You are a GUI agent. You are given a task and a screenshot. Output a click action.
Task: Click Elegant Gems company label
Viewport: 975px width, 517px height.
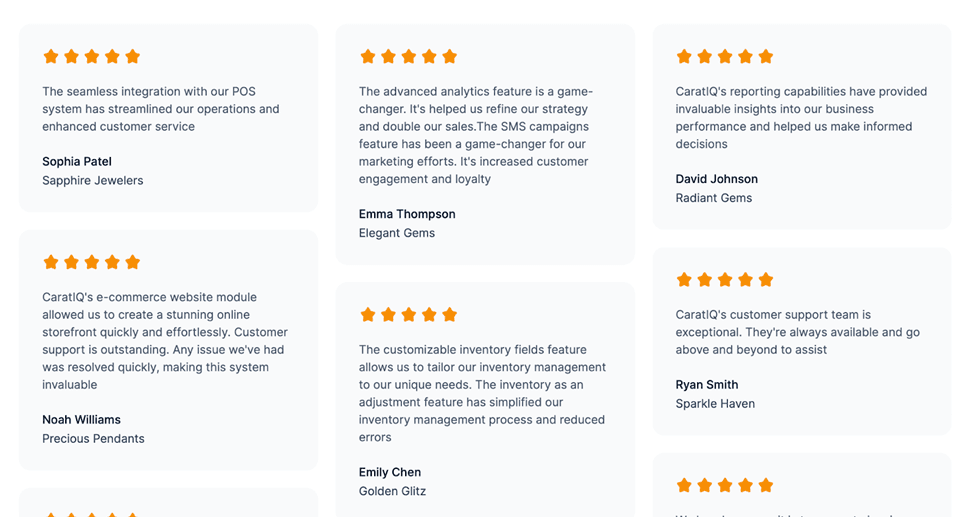(x=397, y=233)
